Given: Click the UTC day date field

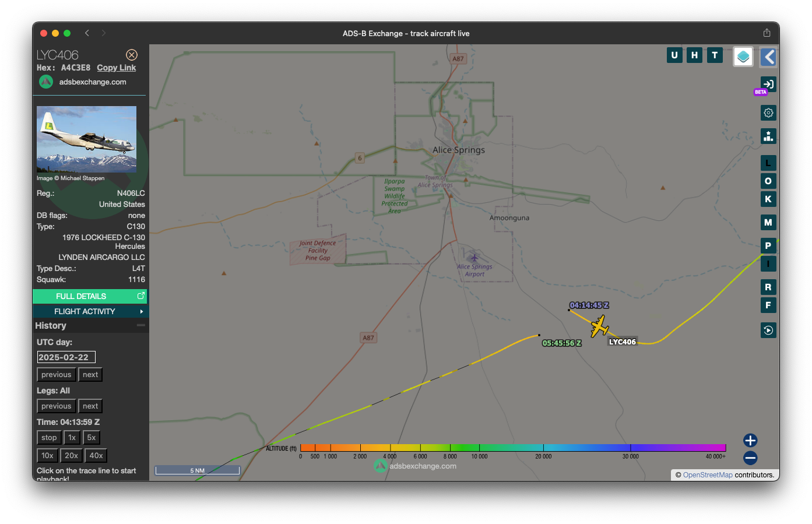Looking at the screenshot, I should (x=66, y=357).
